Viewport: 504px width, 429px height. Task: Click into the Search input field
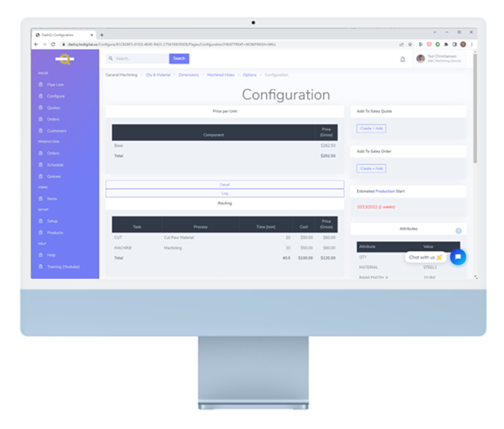pyautogui.click(x=138, y=59)
